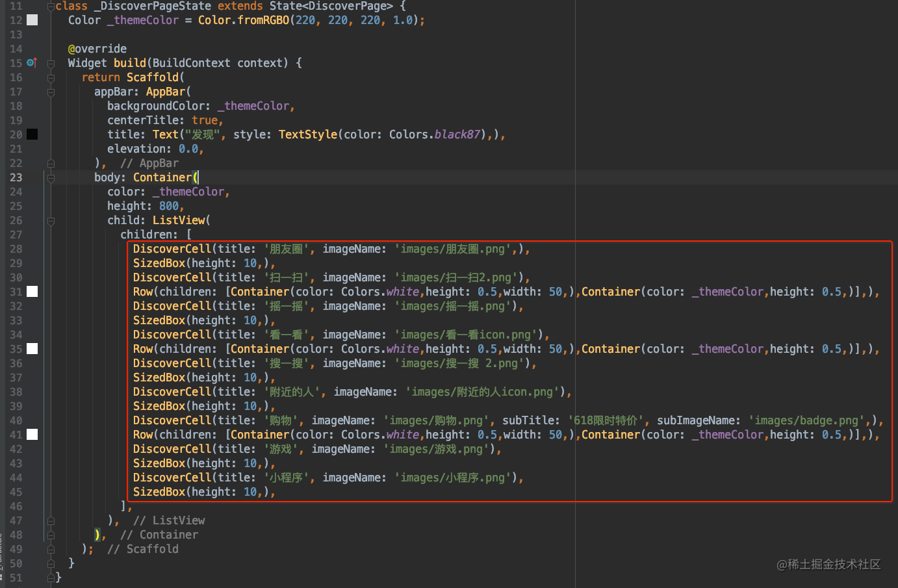Viewport: 898px width, 588px height.
Task: Click 'images/扫一扫2.png' image path
Action: [455, 277]
